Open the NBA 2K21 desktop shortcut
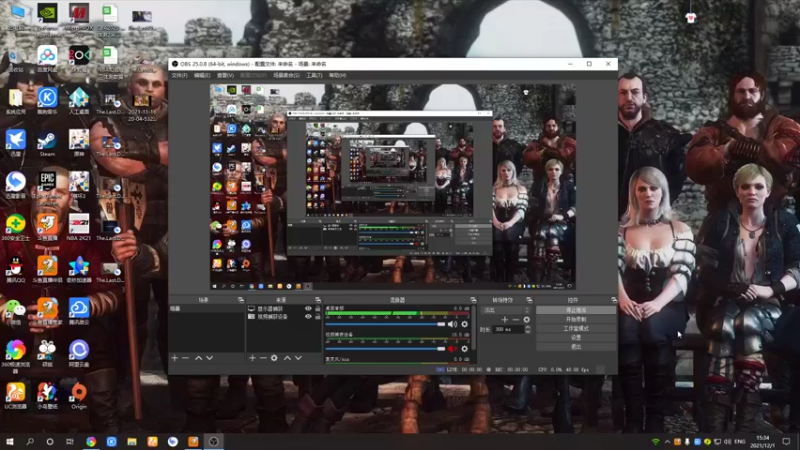Viewport: 800px width, 450px height. tap(79, 228)
